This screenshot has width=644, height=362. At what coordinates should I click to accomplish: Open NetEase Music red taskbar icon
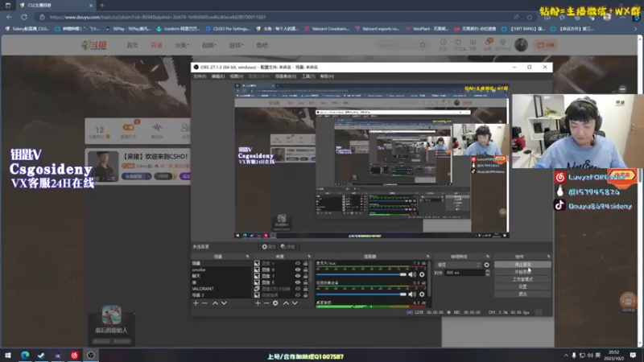coord(74,355)
